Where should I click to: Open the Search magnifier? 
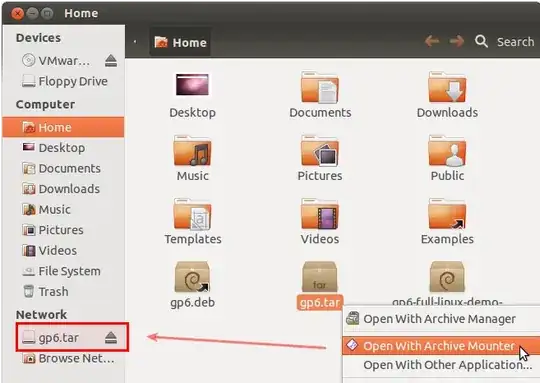481,41
